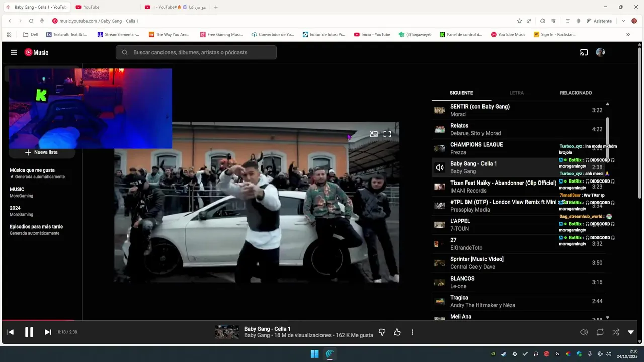Open the Steam tray icon
The width and height of the screenshot is (644, 362).
point(504,354)
